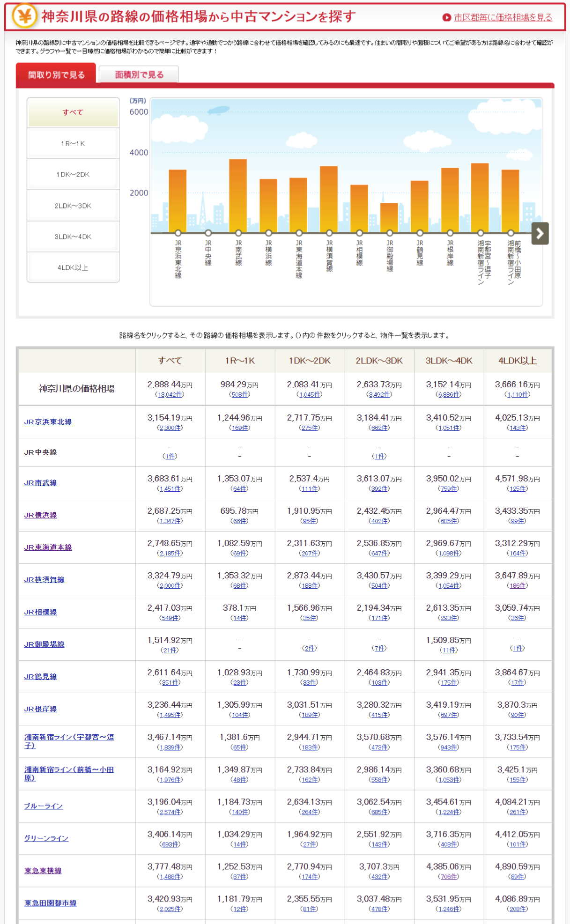Open JR相模線 link in table

pos(41,612)
